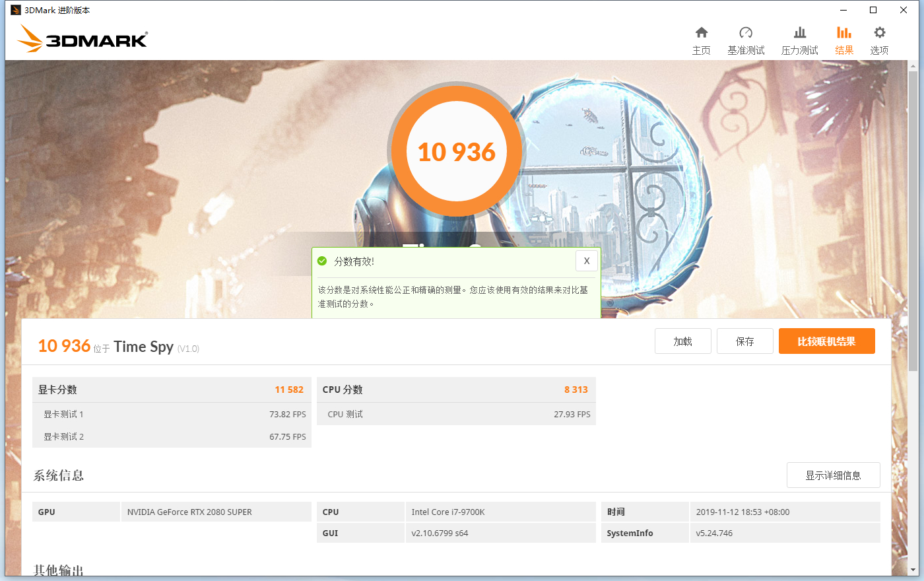
Task: Maximize the 3DMark window
Action: tap(873, 10)
